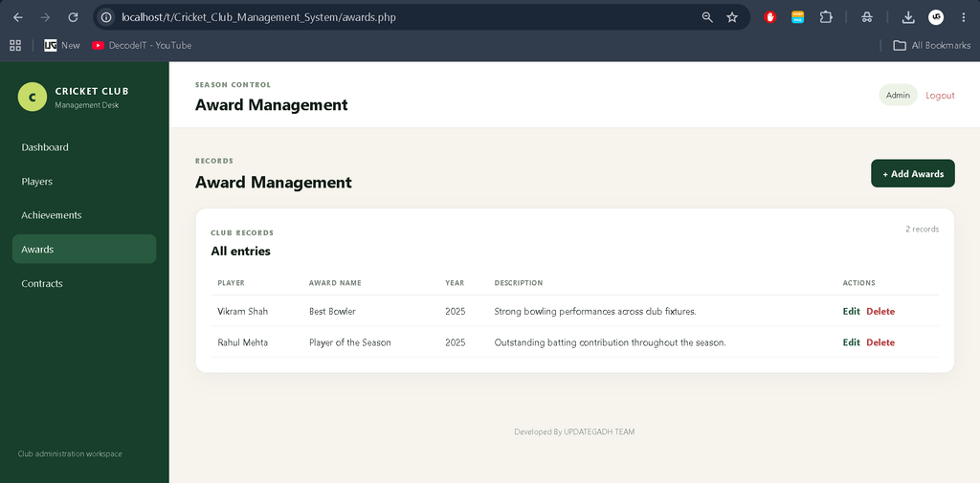Image resolution: width=980 pixels, height=483 pixels.
Task: Click the Description column header
Action: [519, 283]
